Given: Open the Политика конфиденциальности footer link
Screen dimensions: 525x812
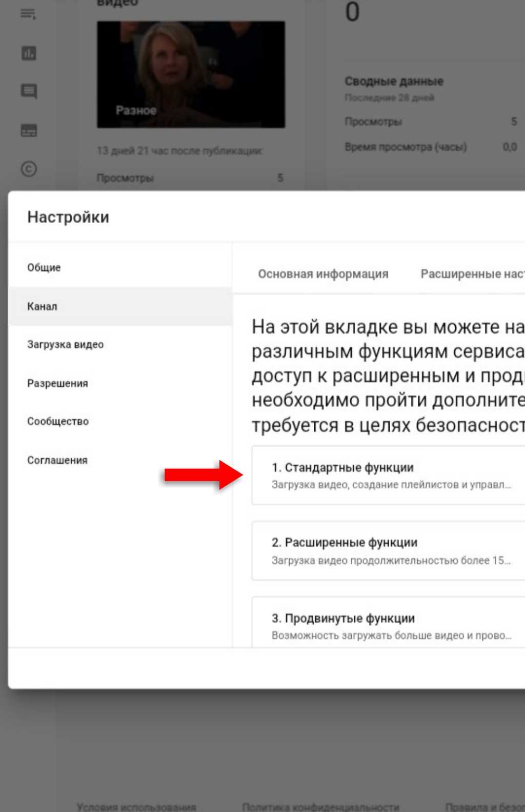Looking at the screenshot, I should tap(320, 806).
